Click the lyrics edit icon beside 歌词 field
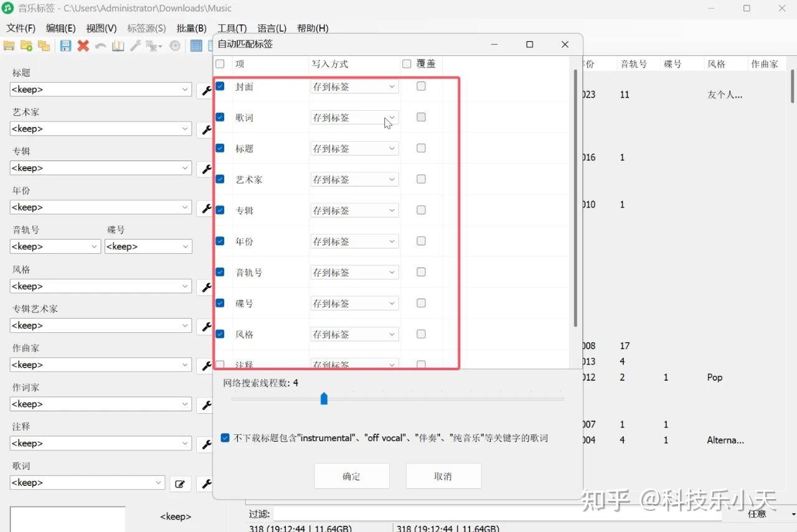797x532 pixels. 180,483
